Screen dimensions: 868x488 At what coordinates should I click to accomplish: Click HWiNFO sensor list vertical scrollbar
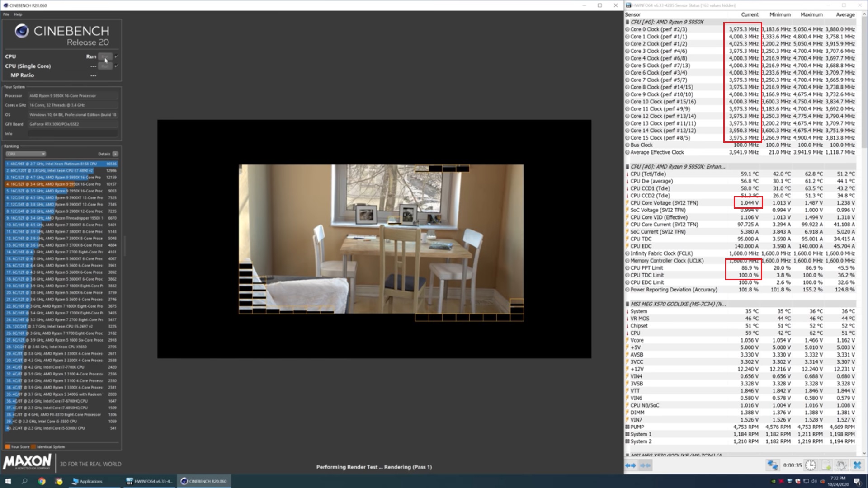864,235
